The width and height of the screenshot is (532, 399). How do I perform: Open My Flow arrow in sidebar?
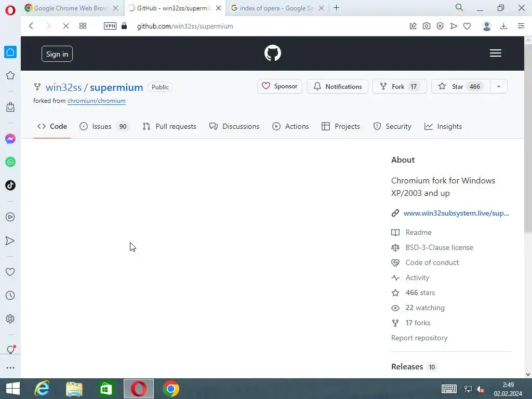coord(10,241)
